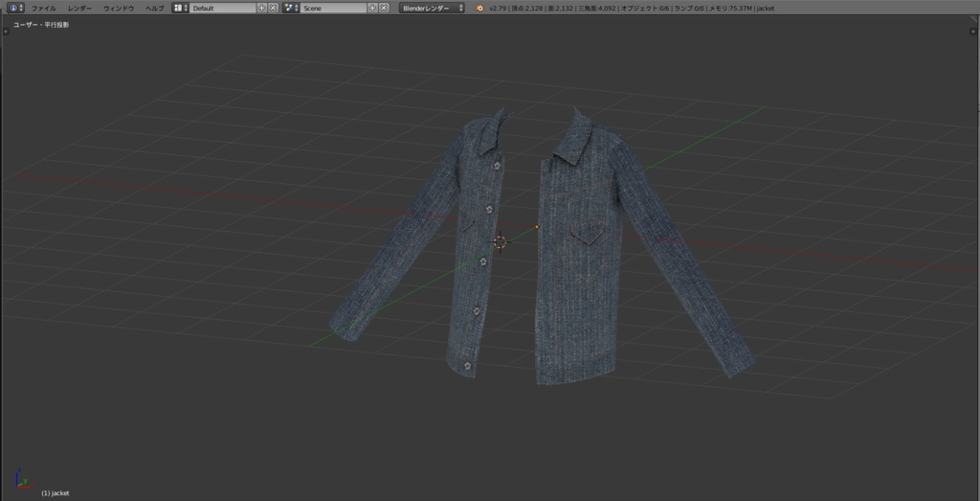Select the jacket's orange origin point
The height and width of the screenshot is (501, 980).
tap(538, 227)
